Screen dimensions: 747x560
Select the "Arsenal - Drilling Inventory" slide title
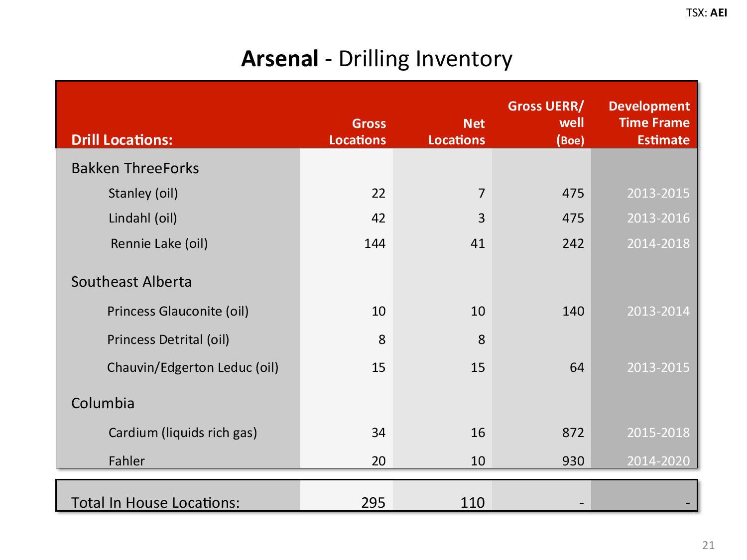pos(376,59)
